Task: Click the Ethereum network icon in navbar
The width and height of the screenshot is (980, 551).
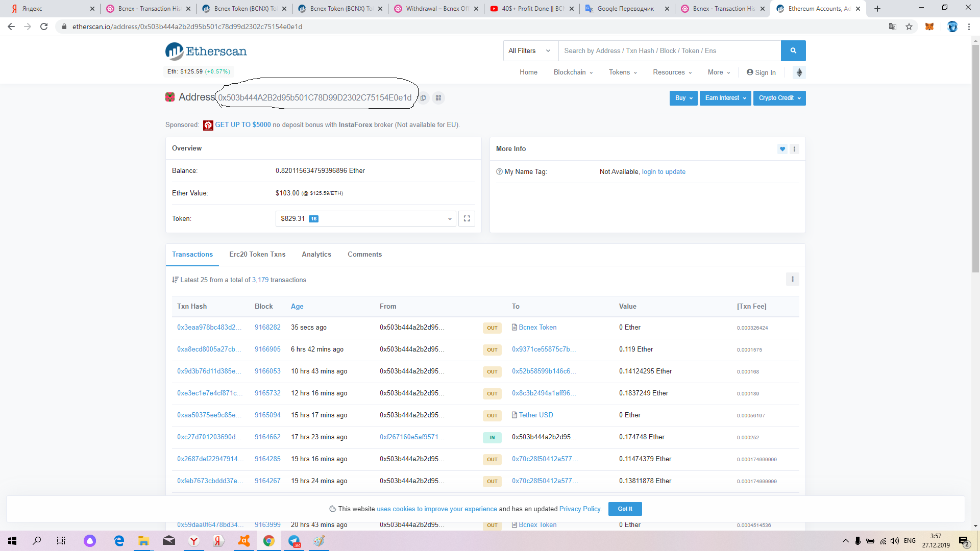Action: [x=799, y=72]
